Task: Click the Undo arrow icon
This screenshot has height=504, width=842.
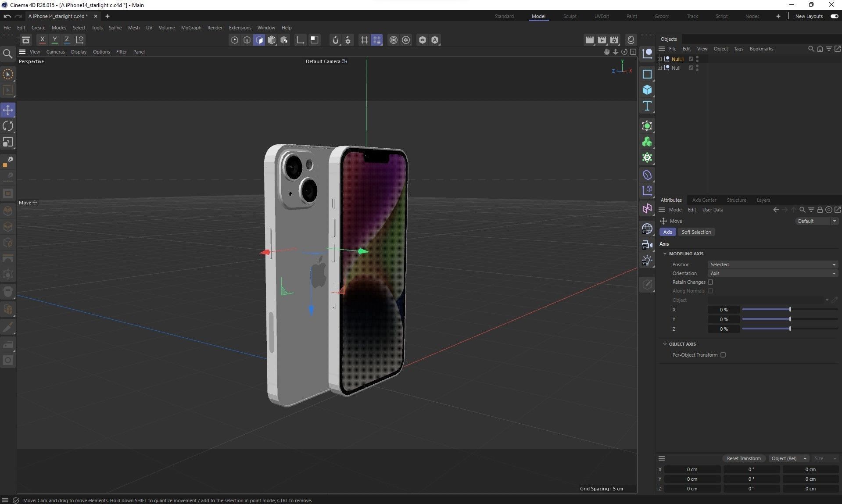Action: coord(7,16)
